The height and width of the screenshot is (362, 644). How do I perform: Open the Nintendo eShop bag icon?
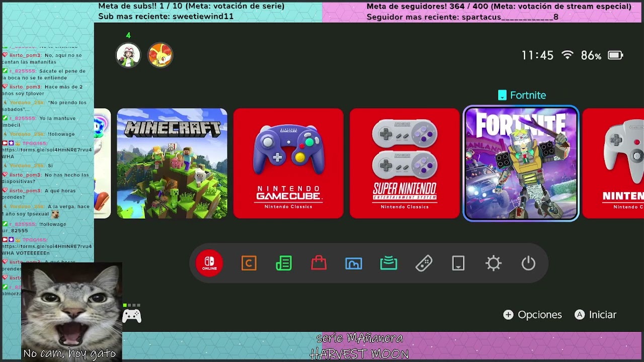coord(318,263)
